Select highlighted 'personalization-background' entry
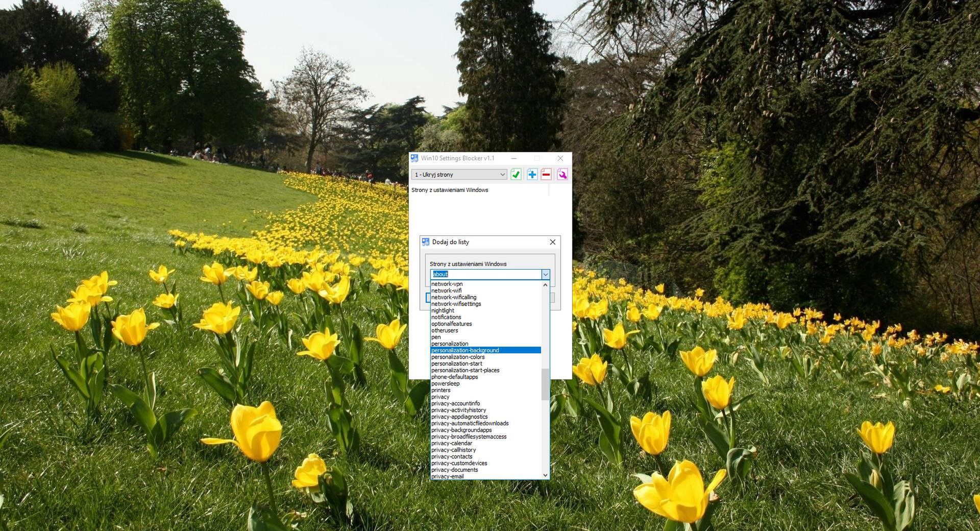 (x=485, y=350)
